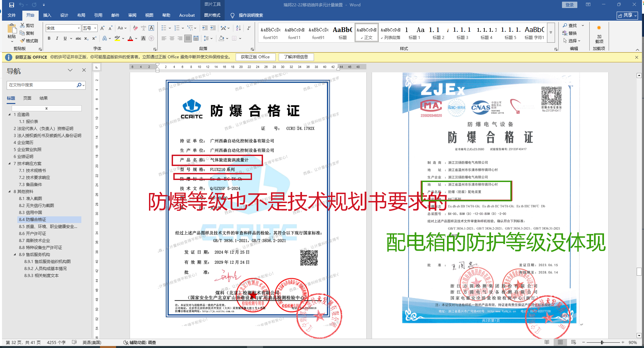Screen dimensions: 644x348
Task: Click the 共享 share button
Action: [627, 15]
